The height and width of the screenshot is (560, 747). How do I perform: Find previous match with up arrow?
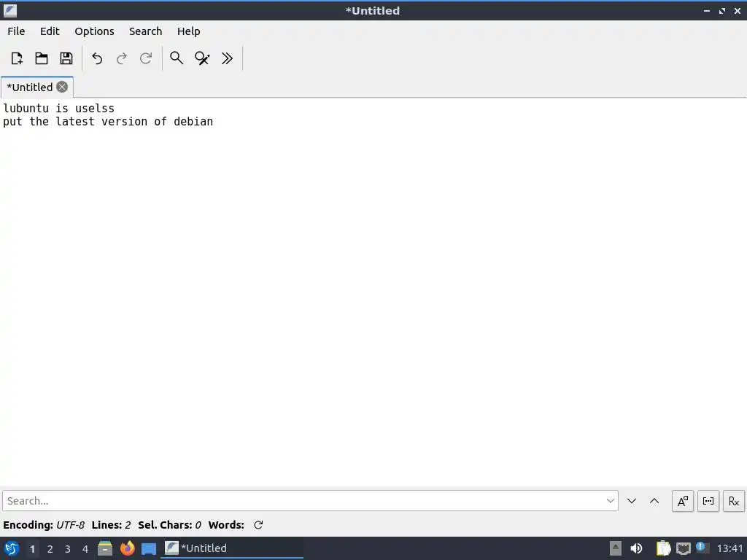(x=654, y=501)
